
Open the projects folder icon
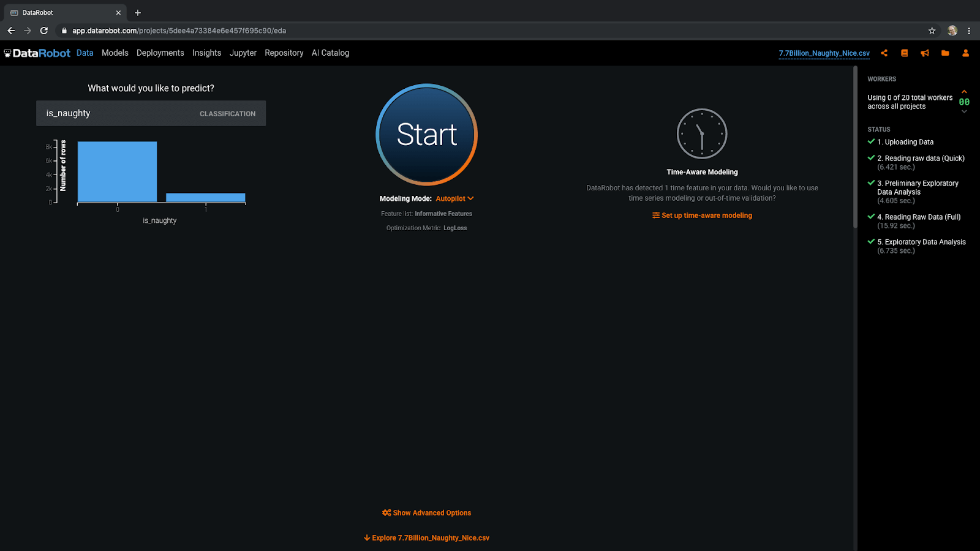coord(945,53)
